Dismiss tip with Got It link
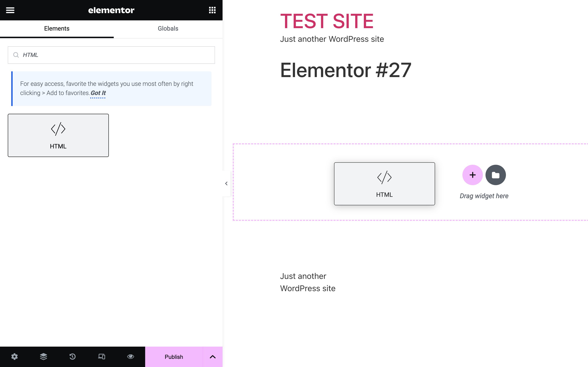 (x=98, y=93)
